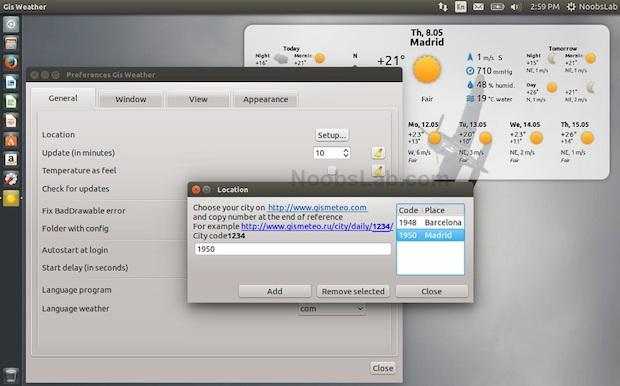
Task: Click the Madrid city title in weather widget
Action: (x=427, y=42)
